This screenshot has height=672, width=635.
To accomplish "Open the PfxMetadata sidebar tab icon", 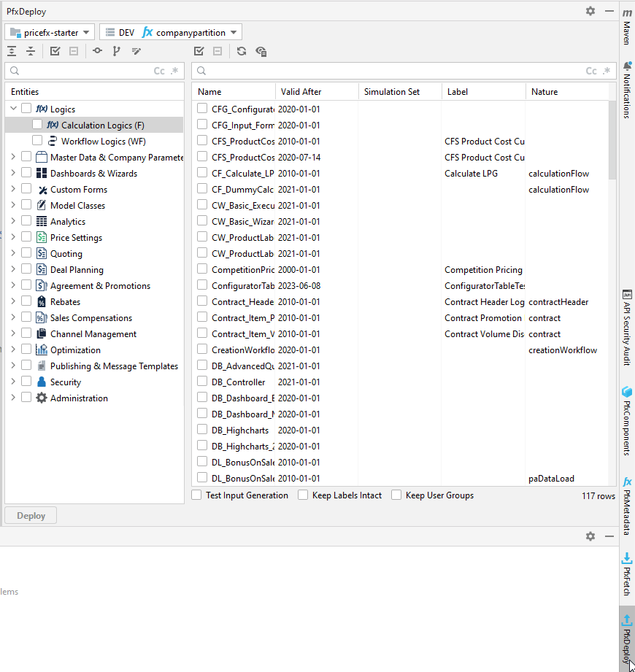I will tap(628, 501).
